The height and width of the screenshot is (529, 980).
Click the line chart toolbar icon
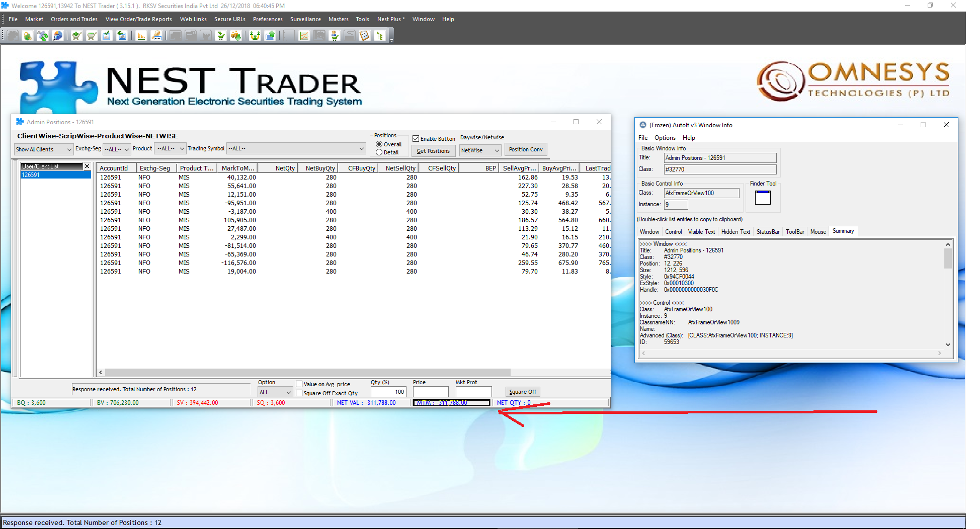pos(304,36)
